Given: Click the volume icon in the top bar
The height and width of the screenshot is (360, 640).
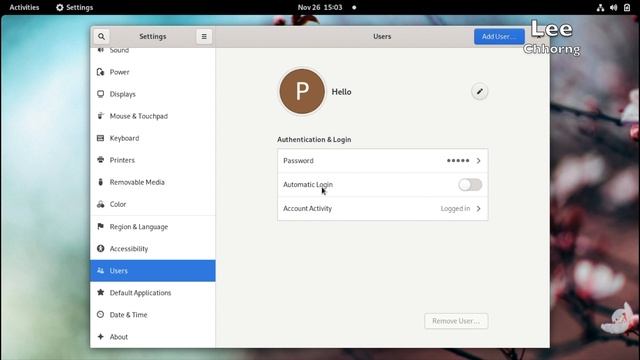Looking at the screenshot, I should (613, 7).
